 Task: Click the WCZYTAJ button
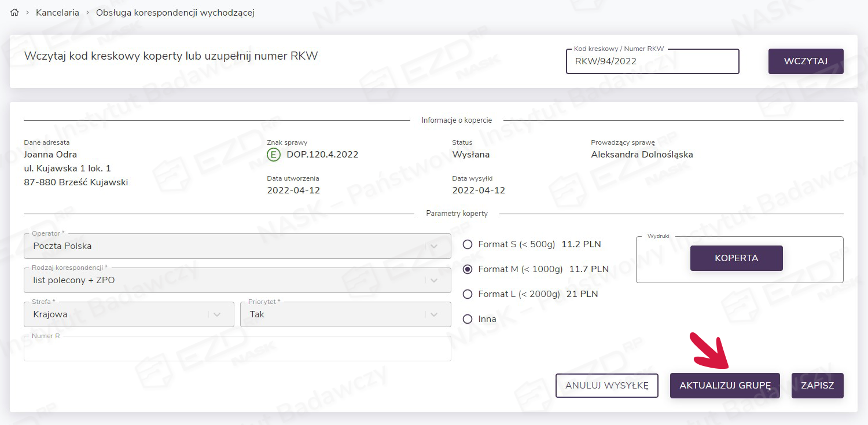pyautogui.click(x=806, y=61)
